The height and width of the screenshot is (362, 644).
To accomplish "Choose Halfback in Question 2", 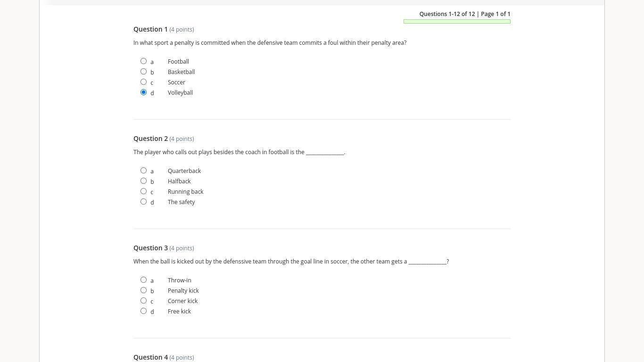I will tap(143, 181).
